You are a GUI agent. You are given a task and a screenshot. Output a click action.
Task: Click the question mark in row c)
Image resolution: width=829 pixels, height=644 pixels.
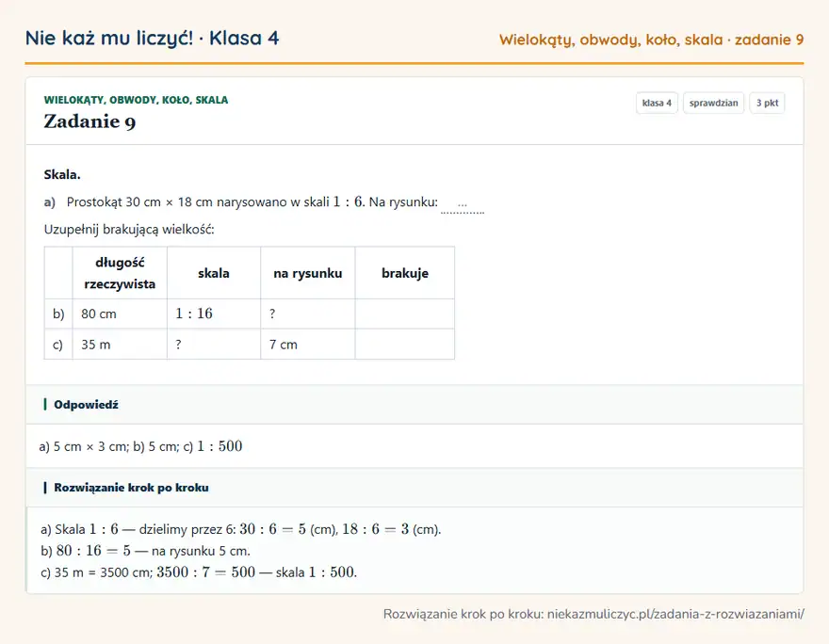click(179, 345)
